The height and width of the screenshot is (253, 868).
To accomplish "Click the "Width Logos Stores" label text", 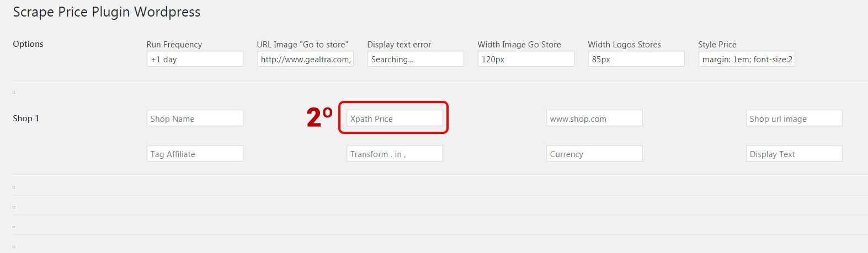I will tap(624, 45).
